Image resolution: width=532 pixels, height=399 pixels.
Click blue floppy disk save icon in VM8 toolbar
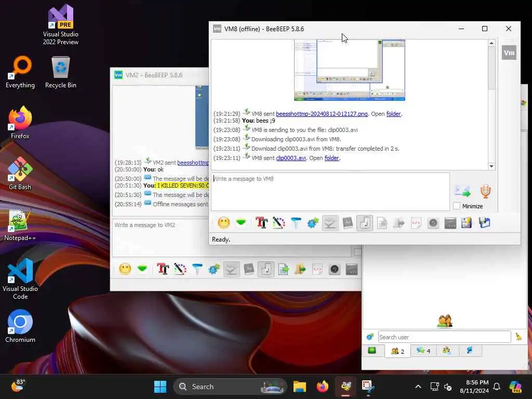pos(485,223)
